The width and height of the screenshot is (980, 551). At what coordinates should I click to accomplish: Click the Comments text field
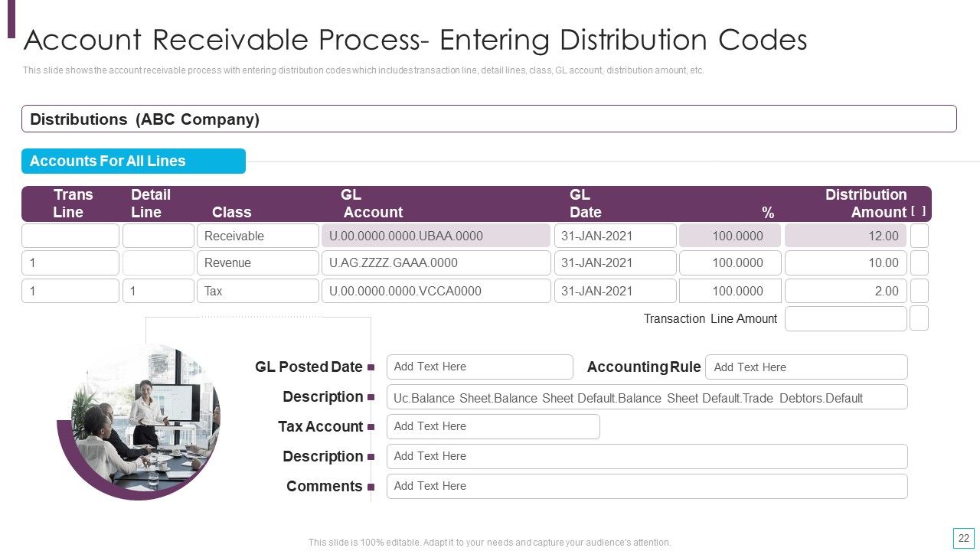pos(647,486)
